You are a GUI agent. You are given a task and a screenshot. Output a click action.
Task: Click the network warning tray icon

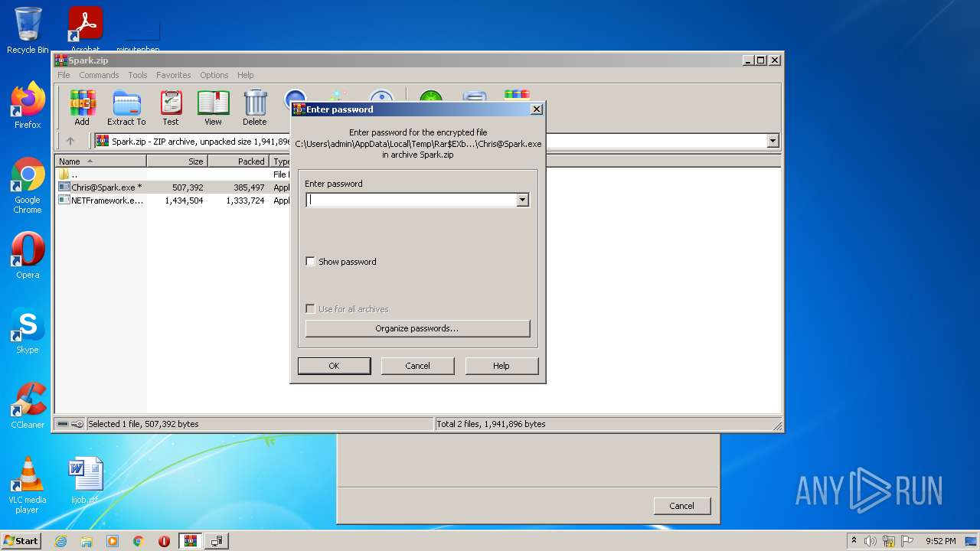[x=889, y=541]
